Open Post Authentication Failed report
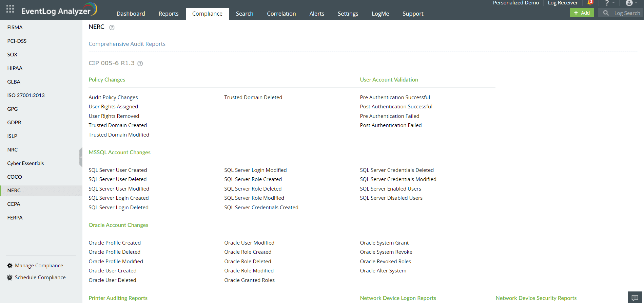Viewport: 644px width, 303px height. pyautogui.click(x=391, y=125)
